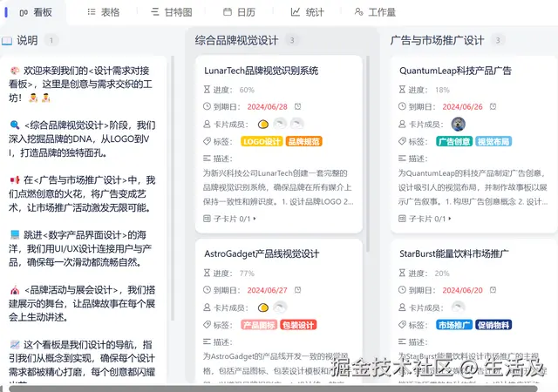
Task: Click reminder icon next to 2024/06/27
Action: point(298,290)
